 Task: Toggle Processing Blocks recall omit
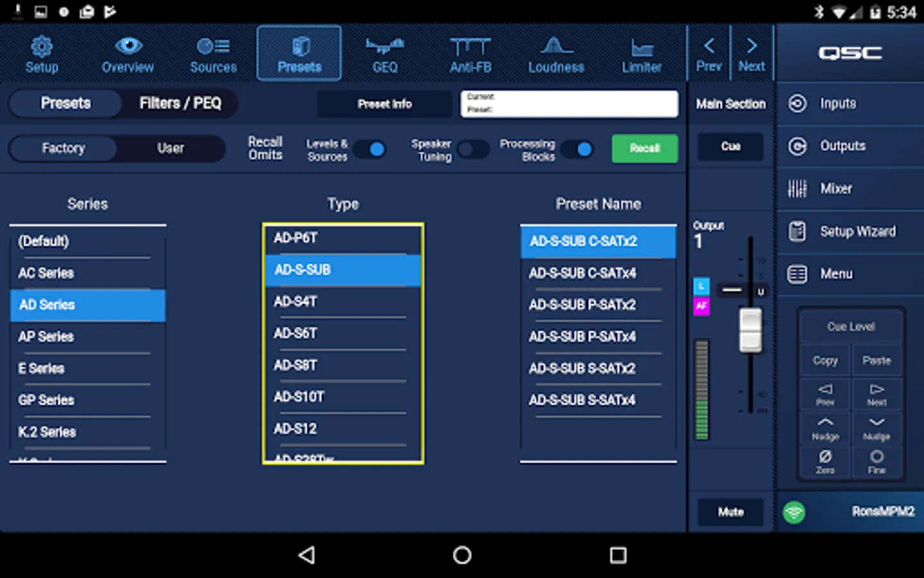(577, 150)
